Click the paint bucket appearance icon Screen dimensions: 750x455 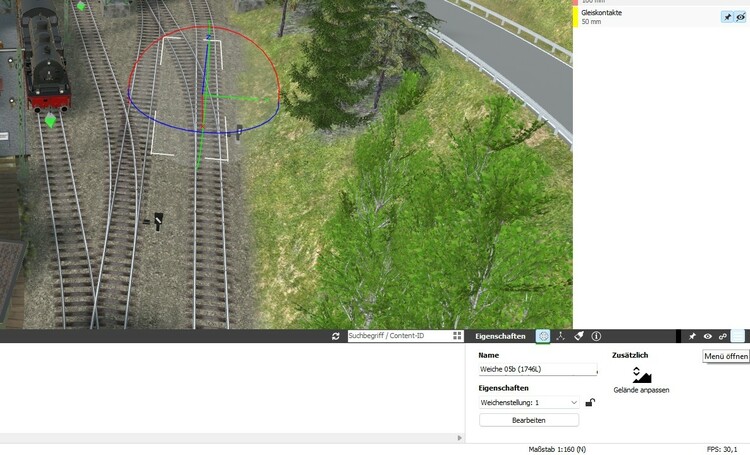(x=579, y=336)
